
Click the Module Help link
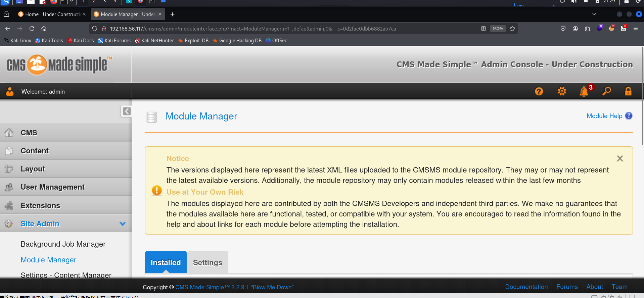click(604, 116)
